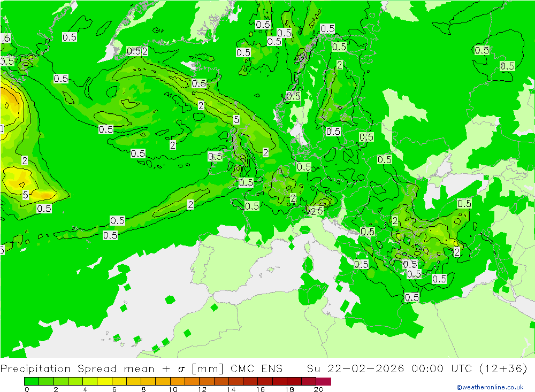This screenshot has height=392, width=535.
Task: Click the "2 5" contour label over the Alps
Action: [317, 211]
